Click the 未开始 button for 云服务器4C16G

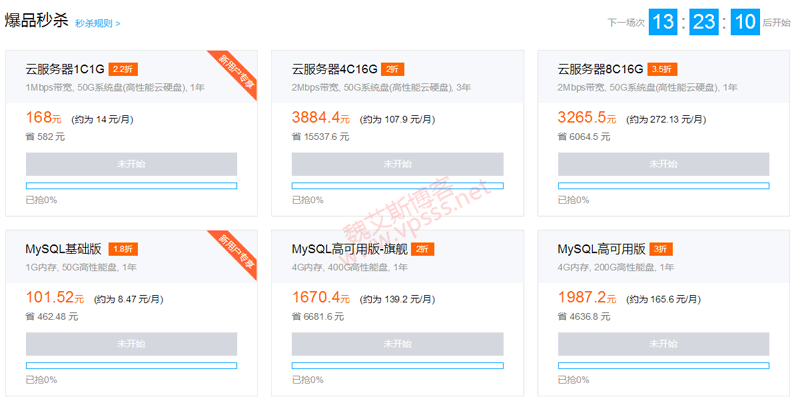(397, 164)
